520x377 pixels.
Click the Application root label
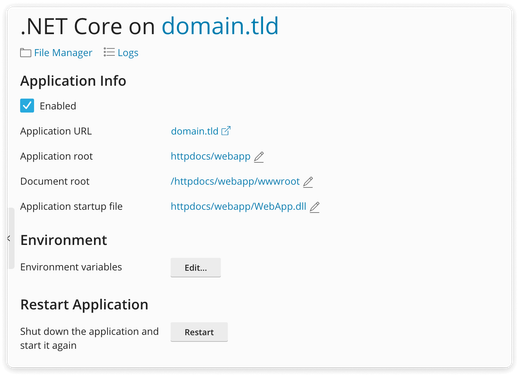pyautogui.click(x=56, y=156)
